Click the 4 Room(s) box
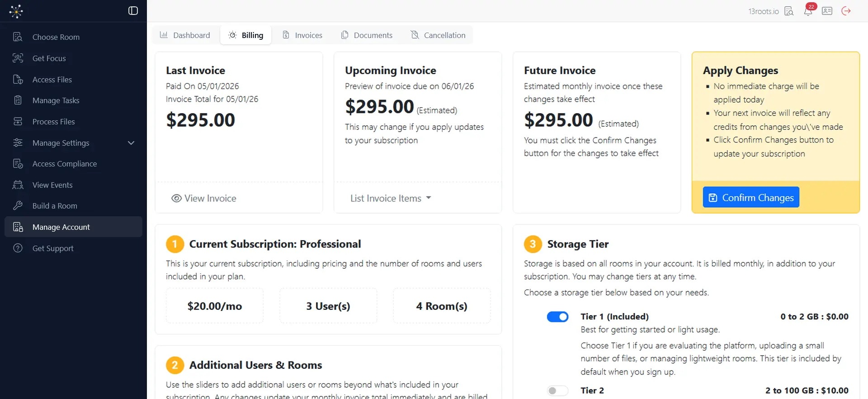The width and height of the screenshot is (868, 399). [442, 306]
